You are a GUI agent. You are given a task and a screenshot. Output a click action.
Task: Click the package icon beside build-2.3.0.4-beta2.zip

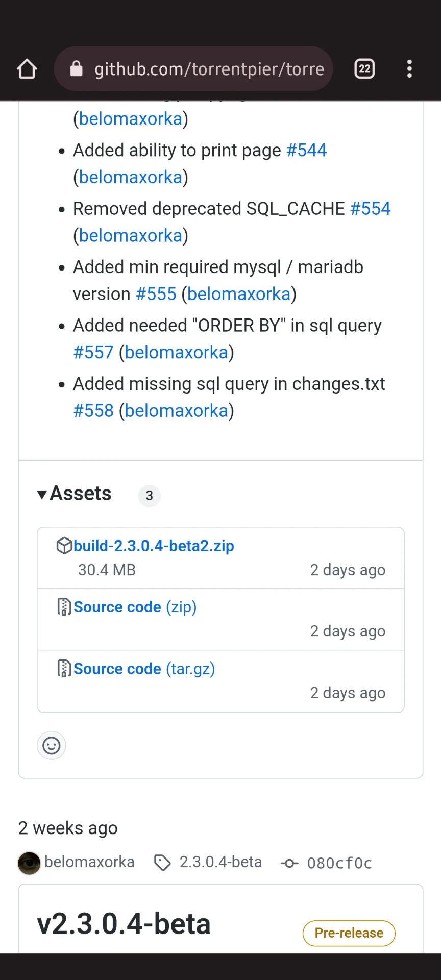[x=64, y=546]
